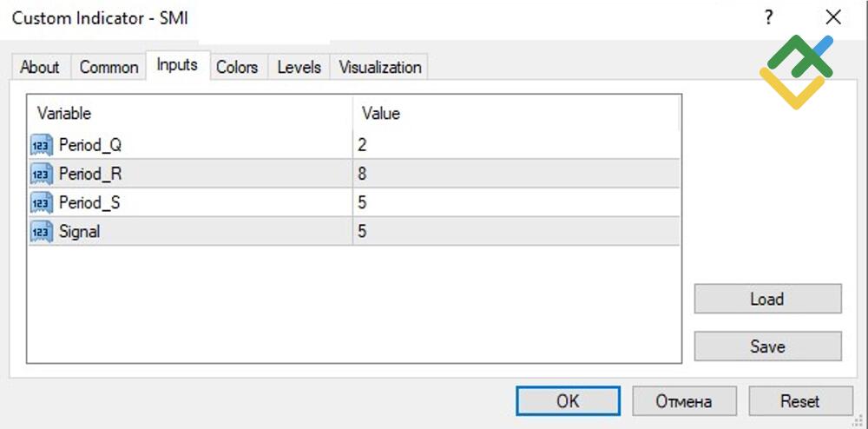Open the About tab
868x429 pixels.
40,67
